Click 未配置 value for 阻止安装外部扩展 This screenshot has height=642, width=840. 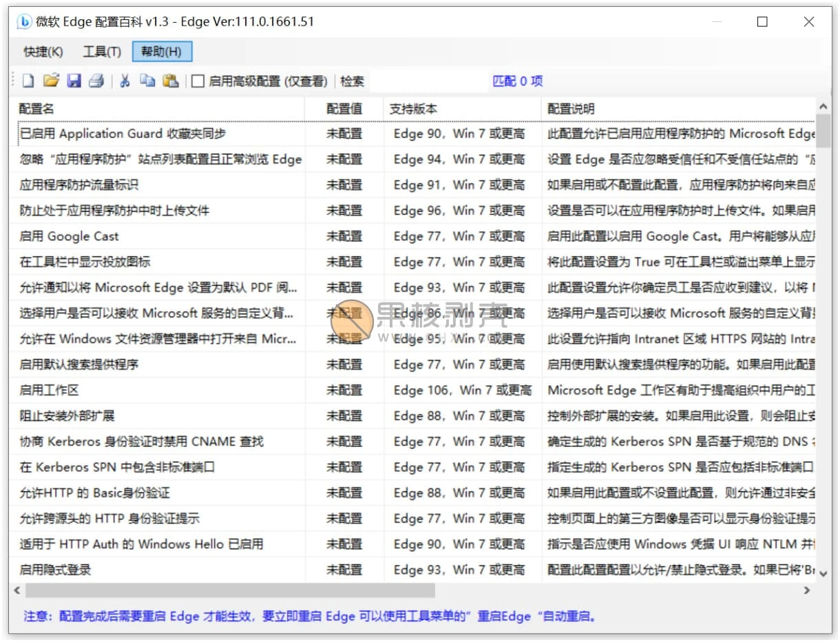[344, 416]
